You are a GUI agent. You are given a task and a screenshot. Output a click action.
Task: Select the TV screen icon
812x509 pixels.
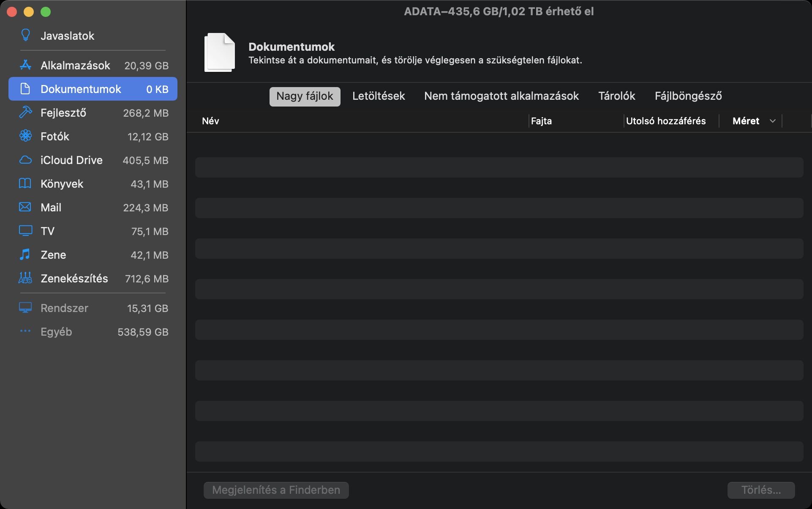(25, 231)
